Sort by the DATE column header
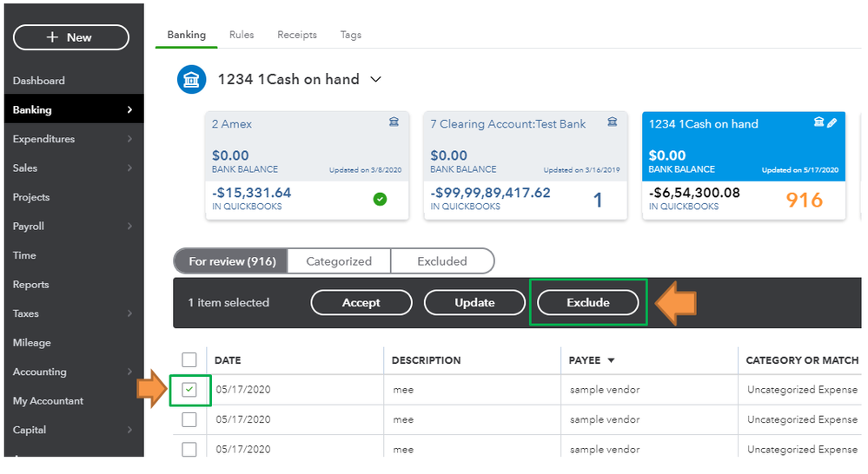The image size is (868, 474). (x=228, y=360)
